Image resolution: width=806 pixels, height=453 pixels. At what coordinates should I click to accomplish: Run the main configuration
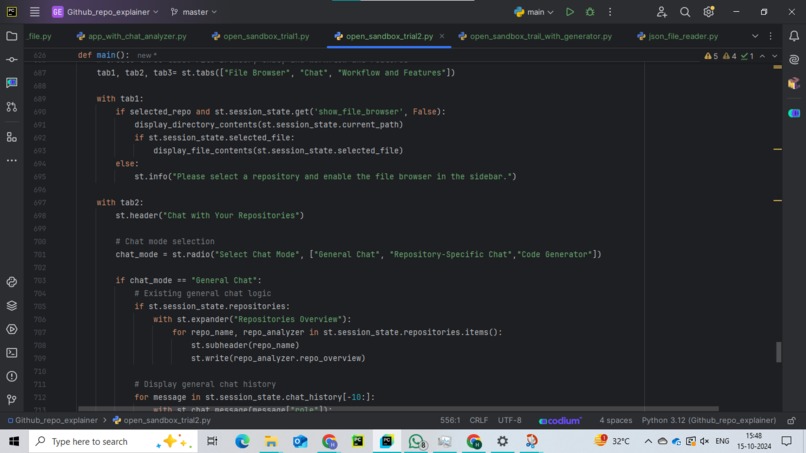point(570,11)
